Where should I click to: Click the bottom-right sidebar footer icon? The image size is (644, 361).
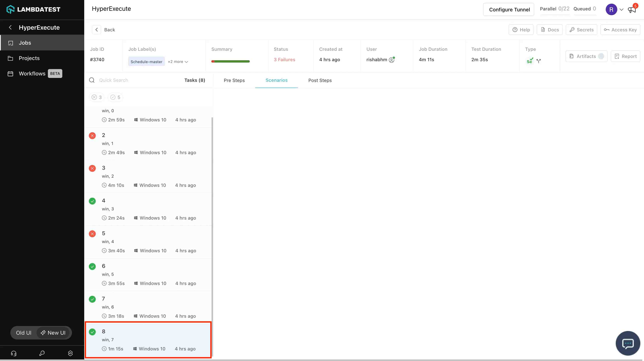click(70, 353)
